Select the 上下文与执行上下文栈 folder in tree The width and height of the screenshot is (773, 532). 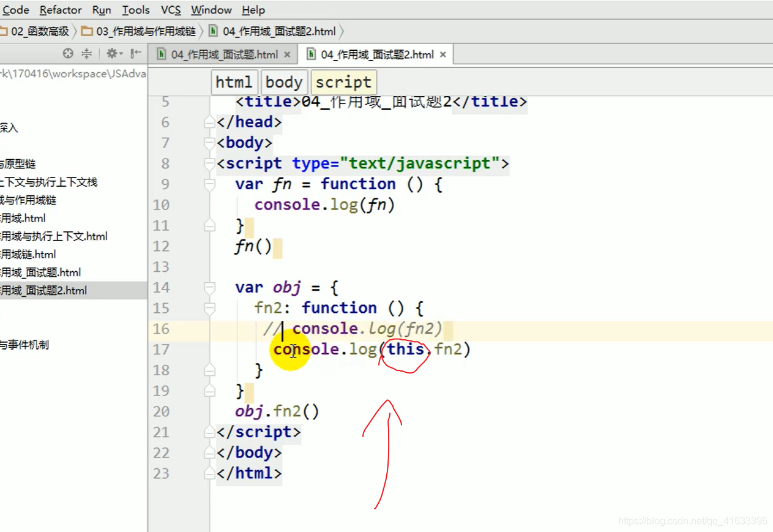click(48, 182)
